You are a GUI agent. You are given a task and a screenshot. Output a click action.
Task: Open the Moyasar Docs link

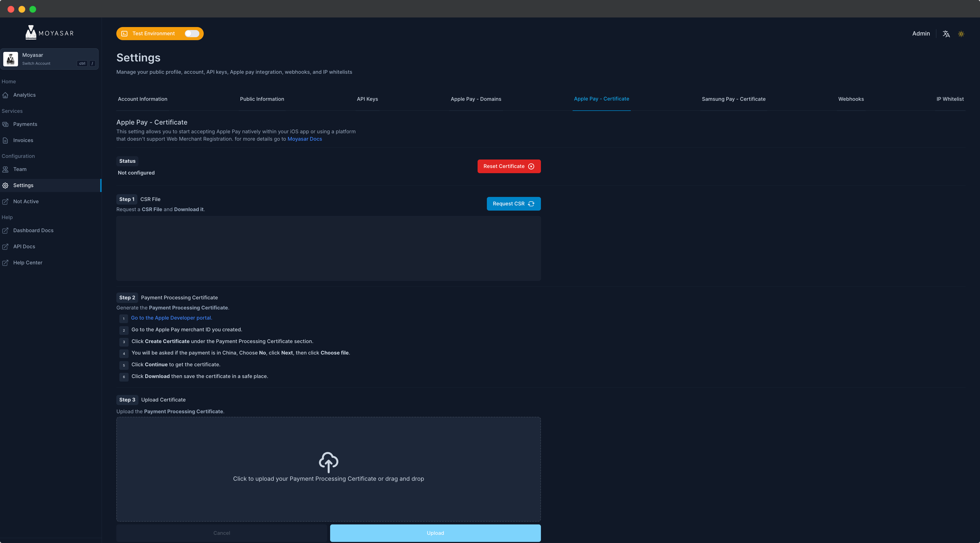[x=304, y=139]
